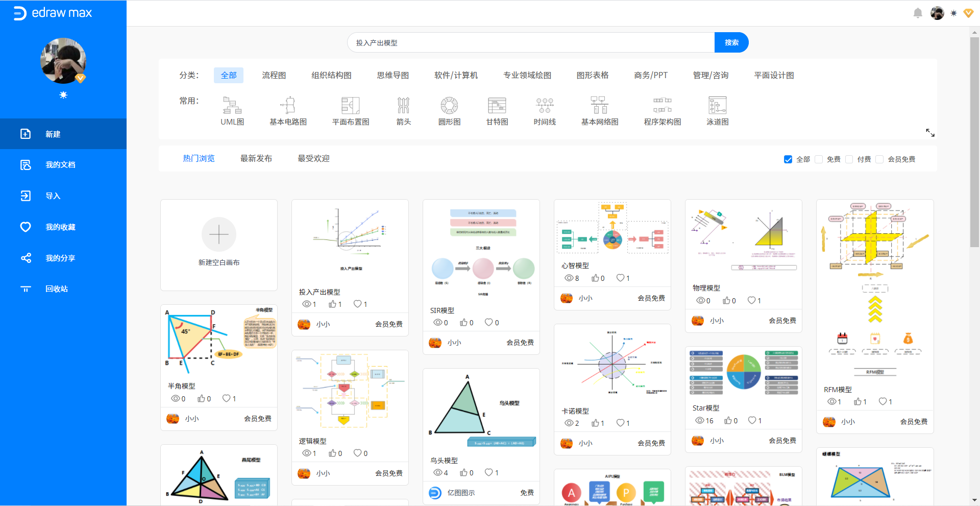Like the 卡诺模型 card with thumbs-up
This screenshot has width=980, height=506.
(x=595, y=423)
